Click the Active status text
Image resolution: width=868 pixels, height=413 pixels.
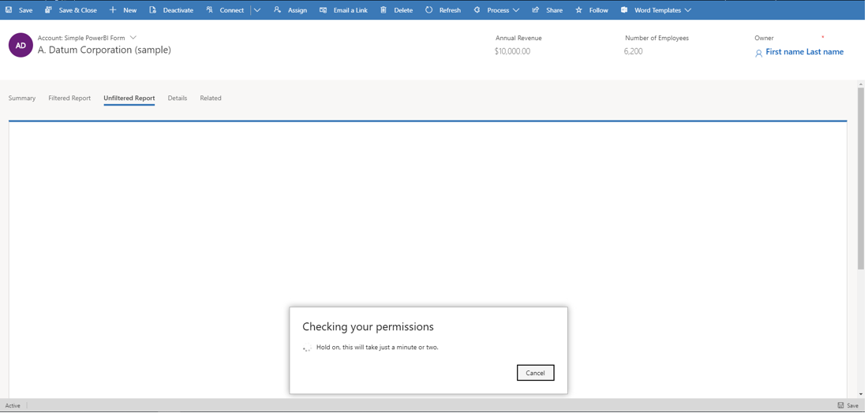13,405
